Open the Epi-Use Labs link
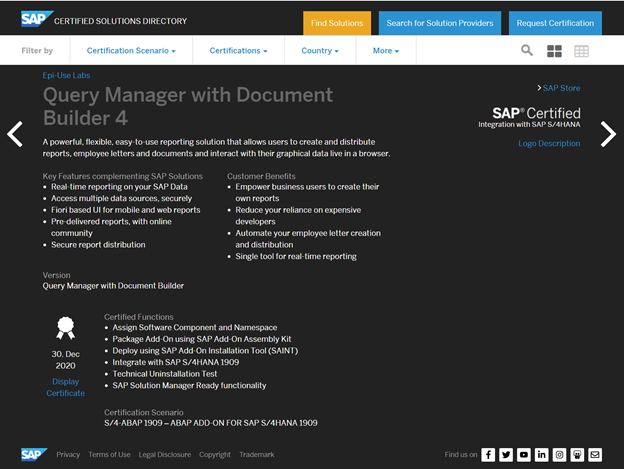The image size is (624, 469). click(x=66, y=75)
